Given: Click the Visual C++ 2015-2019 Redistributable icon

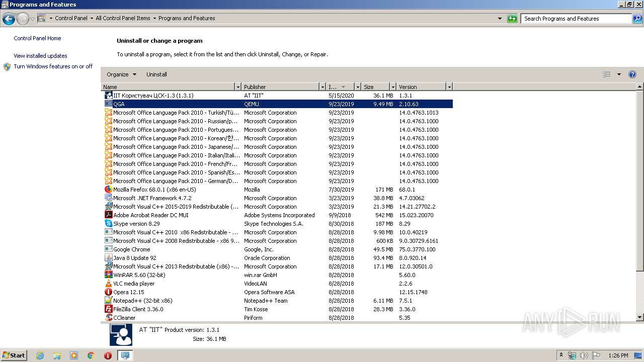Looking at the screenshot, I should pos(108,207).
